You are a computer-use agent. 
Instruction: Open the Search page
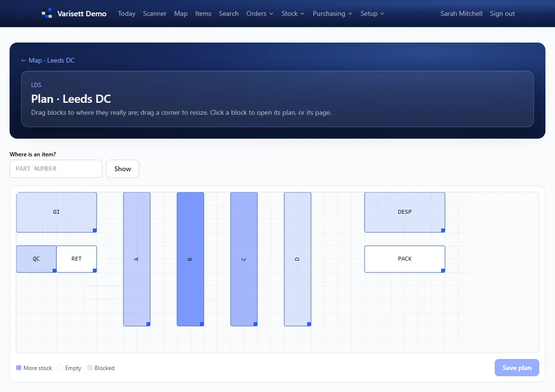click(x=229, y=13)
